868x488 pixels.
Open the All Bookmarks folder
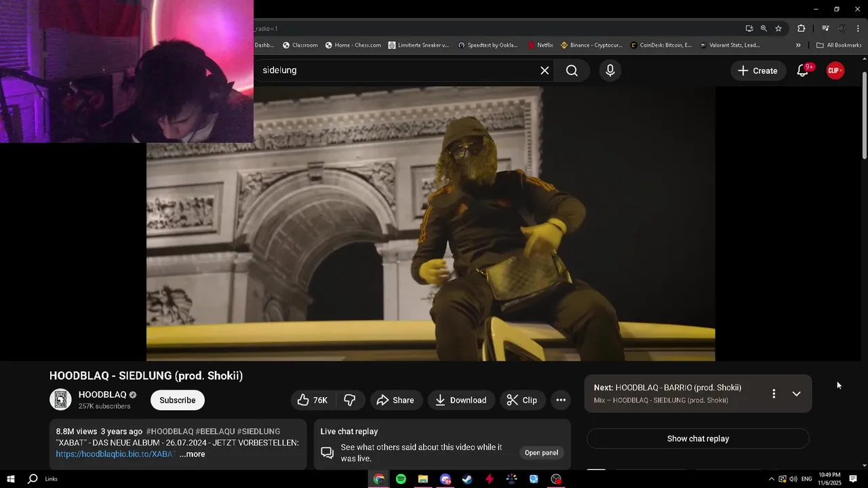pos(839,45)
